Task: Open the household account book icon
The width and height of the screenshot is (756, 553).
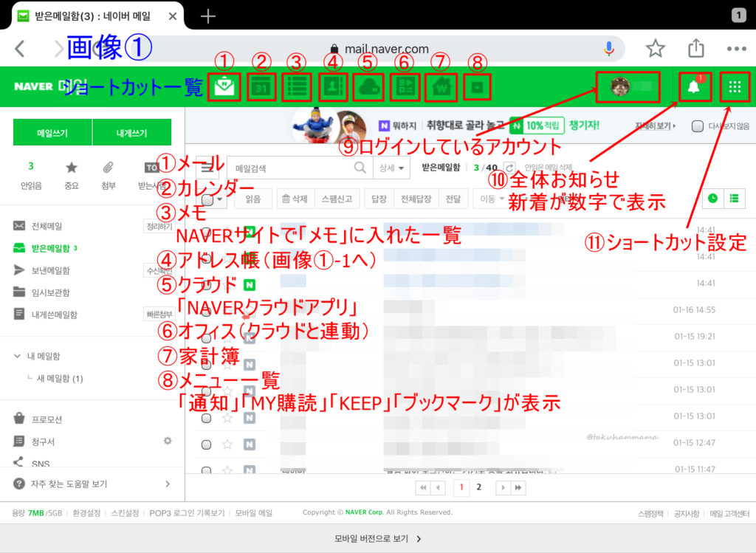Action: point(441,87)
